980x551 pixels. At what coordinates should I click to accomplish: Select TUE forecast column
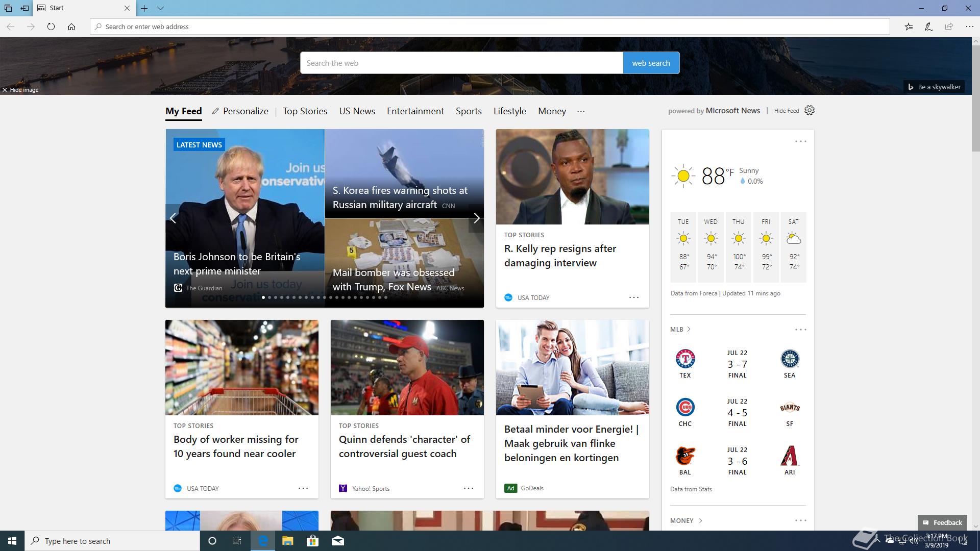pyautogui.click(x=683, y=247)
